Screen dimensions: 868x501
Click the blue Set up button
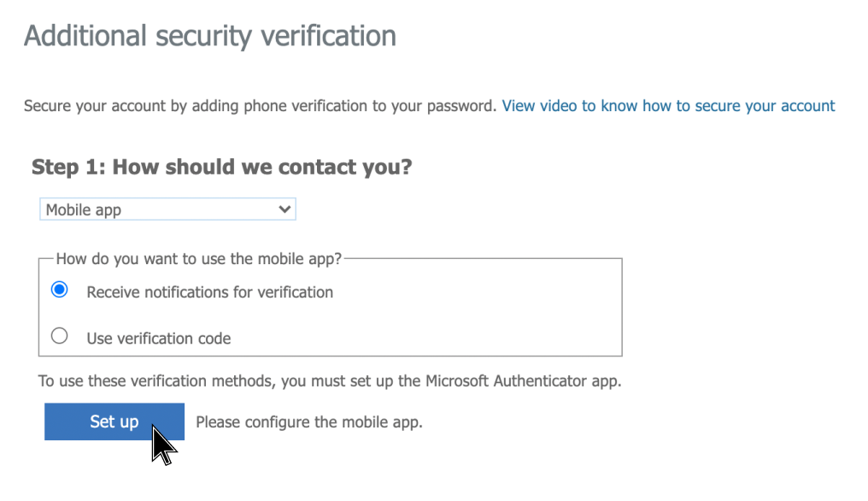pyautogui.click(x=114, y=421)
